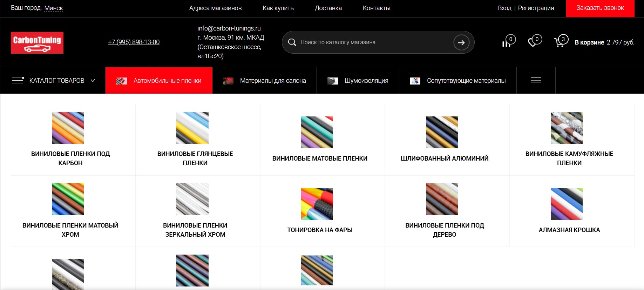Viewport: 644px width, 290px height.
Task: Submit search with the arrow button
Action: [461, 42]
